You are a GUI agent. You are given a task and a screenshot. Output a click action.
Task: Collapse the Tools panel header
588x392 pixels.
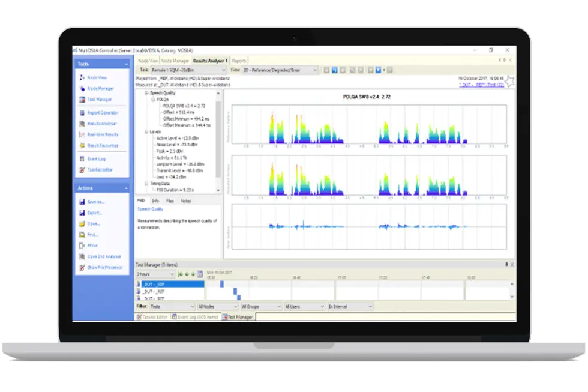[x=126, y=64]
